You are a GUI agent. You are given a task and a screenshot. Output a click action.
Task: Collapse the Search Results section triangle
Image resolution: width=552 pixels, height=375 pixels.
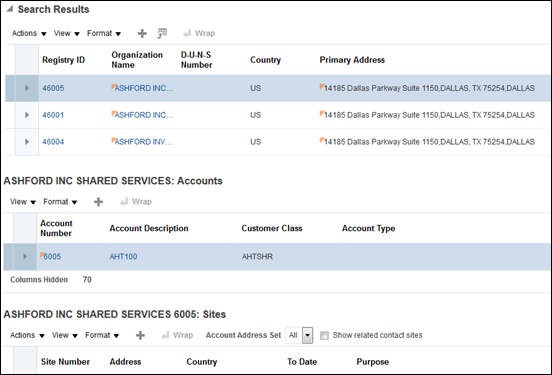(x=10, y=9)
